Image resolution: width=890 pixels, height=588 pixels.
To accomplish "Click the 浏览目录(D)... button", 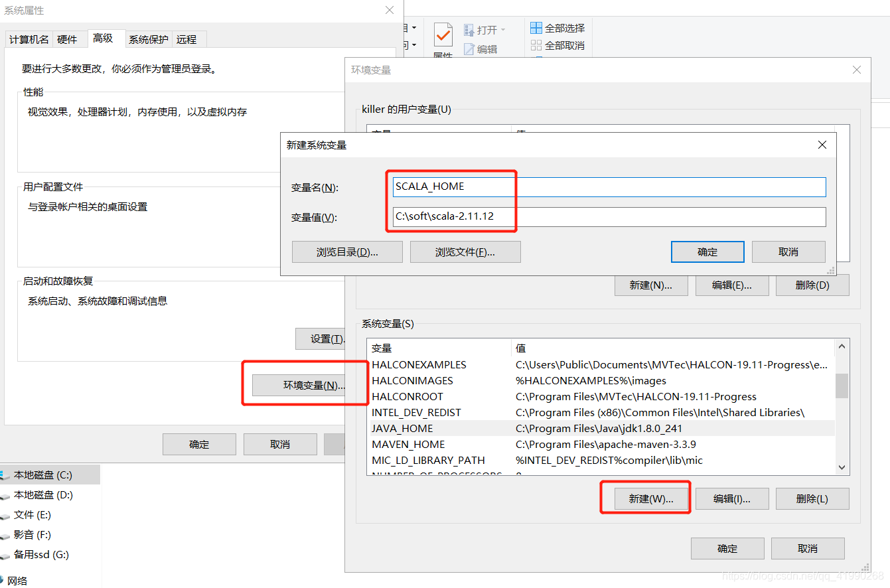I will tap(347, 252).
